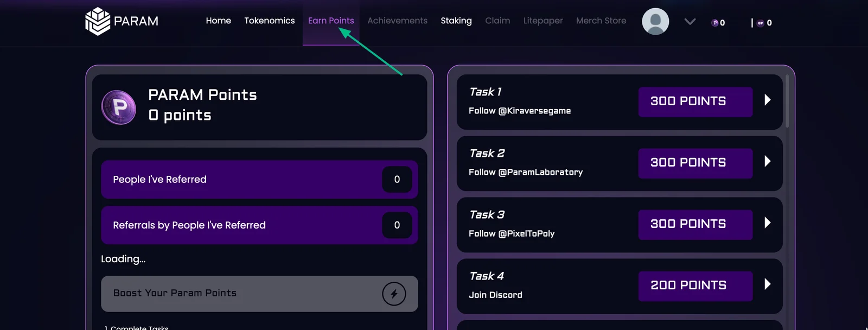Click 300 POINTS button for Follow @ParamLaboratory
868x330 pixels.
pos(695,163)
